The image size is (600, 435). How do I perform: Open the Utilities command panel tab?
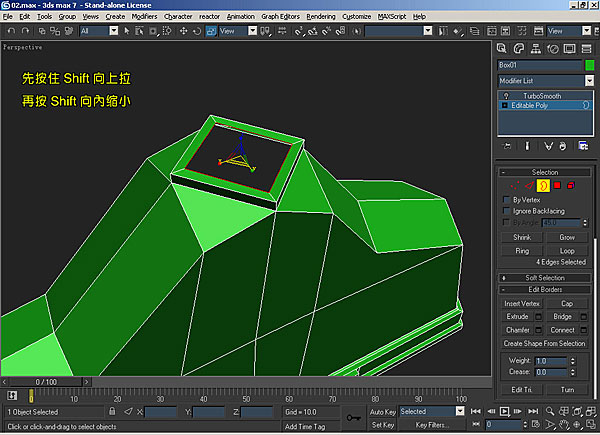pyautogui.click(x=586, y=49)
